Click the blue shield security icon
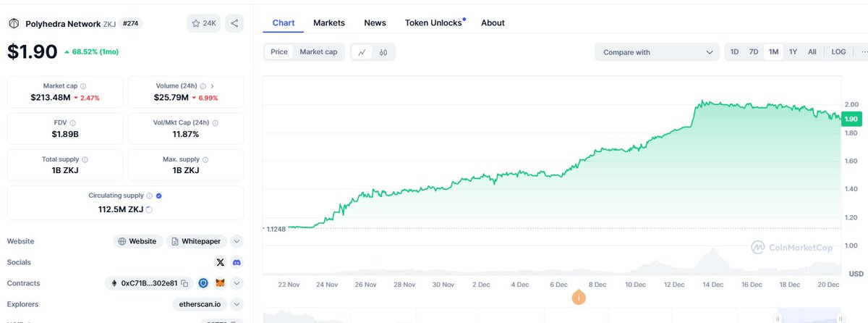This screenshot has height=323, width=868. [x=203, y=283]
